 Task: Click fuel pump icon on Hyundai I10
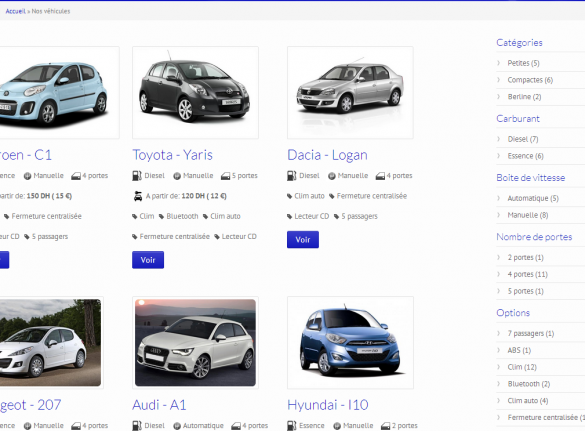[x=291, y=426]
